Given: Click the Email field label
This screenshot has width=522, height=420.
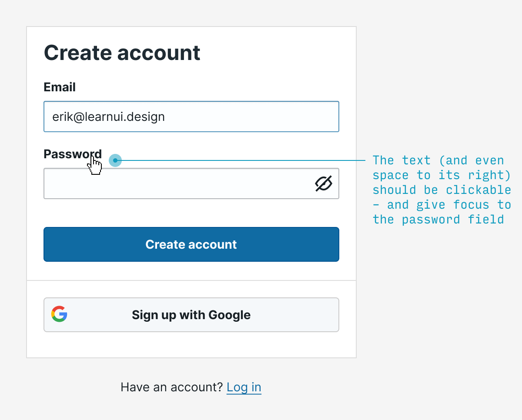Looking at the screenshot, I should click(60, 87).
